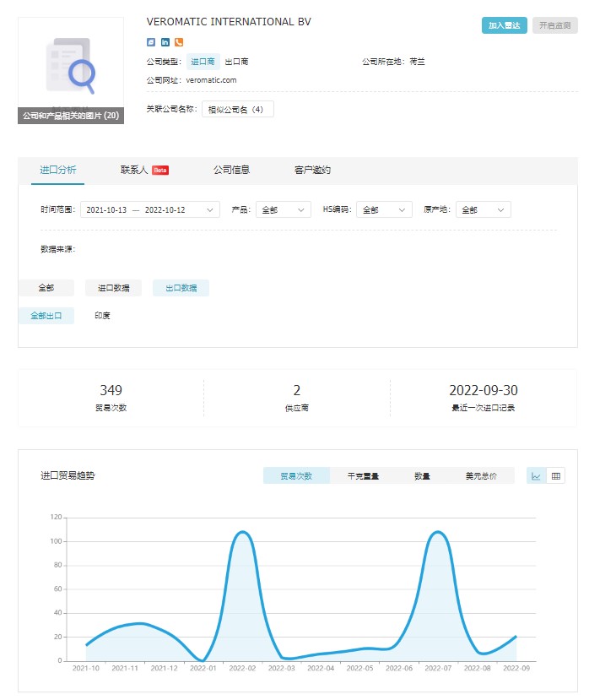The width and height of the screenshot is (589, 700).
Task: Click the blue document icon under company name
Action: tap(151, 42)
